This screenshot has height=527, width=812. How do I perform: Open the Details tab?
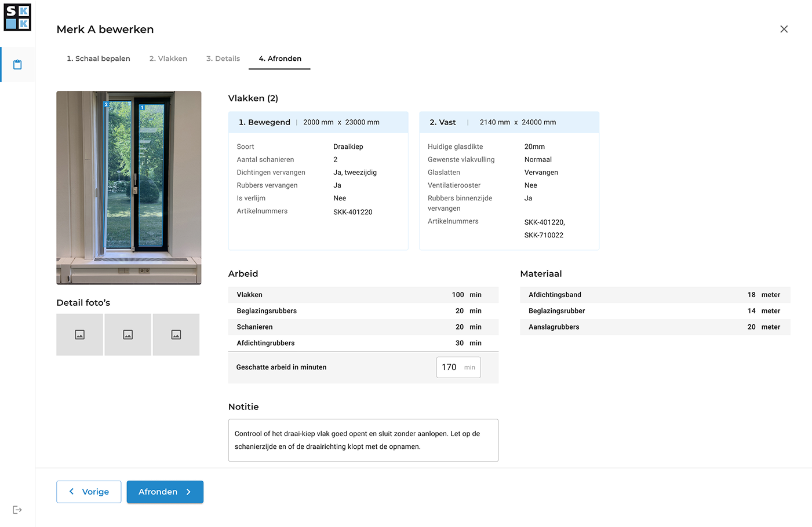(223, 58)
